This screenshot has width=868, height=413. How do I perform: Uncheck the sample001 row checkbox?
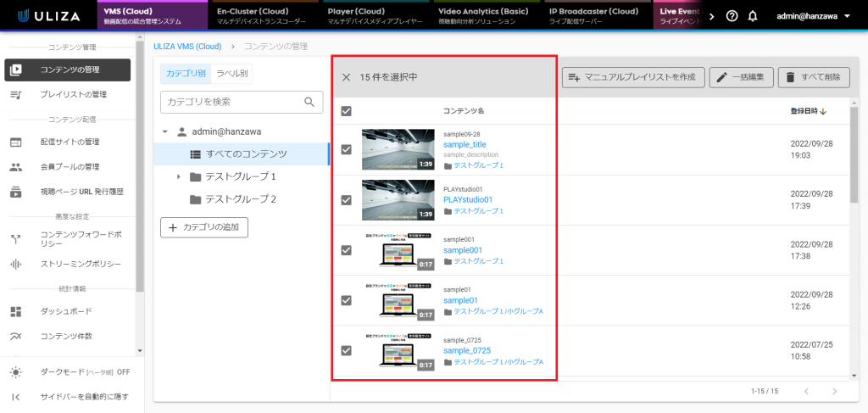346,250
